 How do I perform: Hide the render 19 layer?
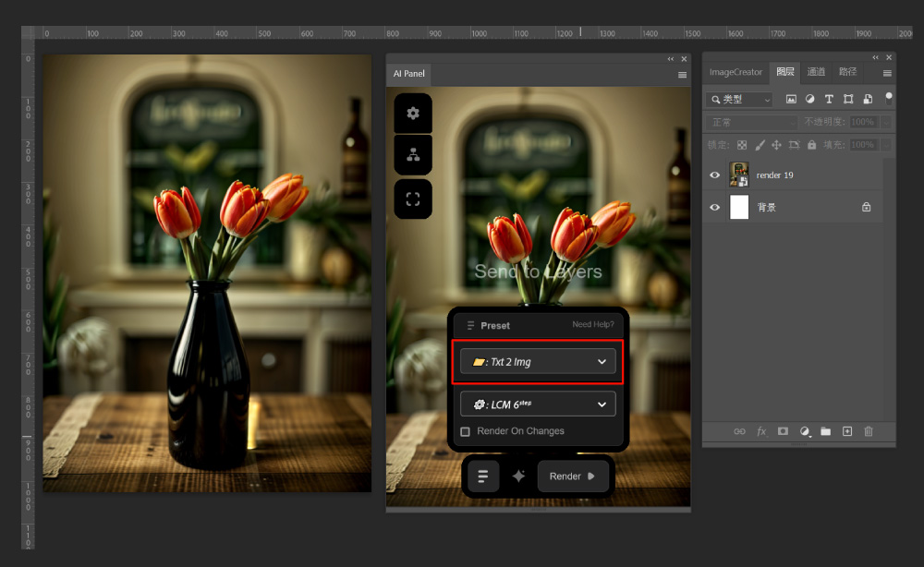point(714,175)
